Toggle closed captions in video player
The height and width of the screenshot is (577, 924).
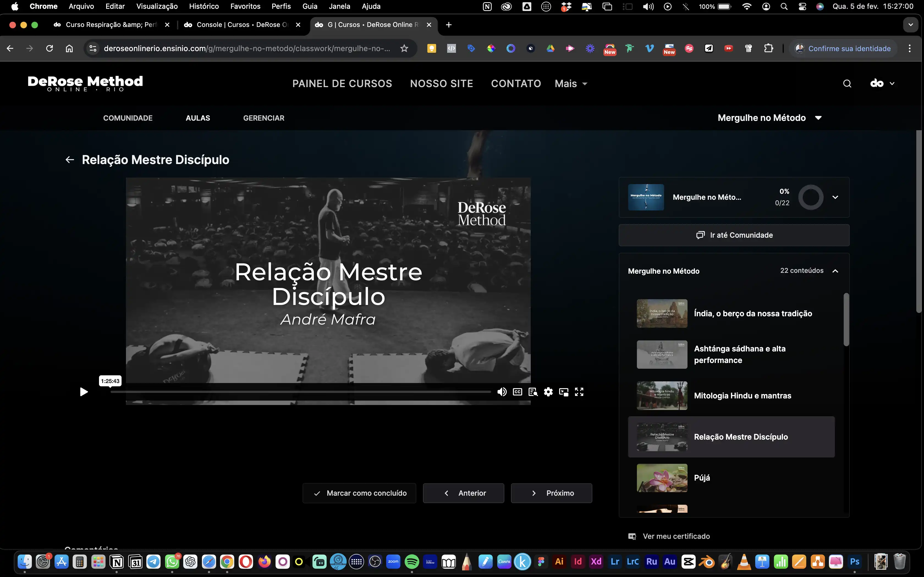click(517, 392)
